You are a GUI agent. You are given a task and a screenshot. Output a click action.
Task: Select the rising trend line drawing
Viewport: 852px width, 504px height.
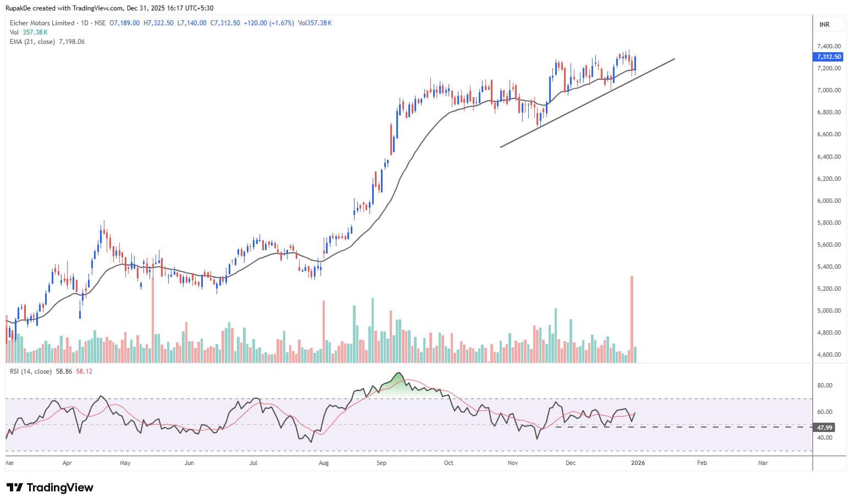point(587,103)
